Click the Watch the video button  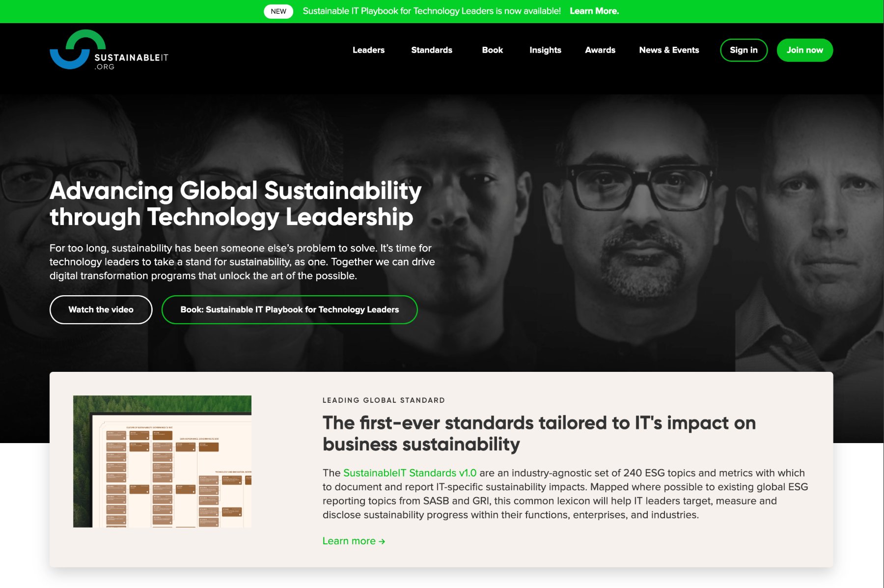(x=101, y=309)
